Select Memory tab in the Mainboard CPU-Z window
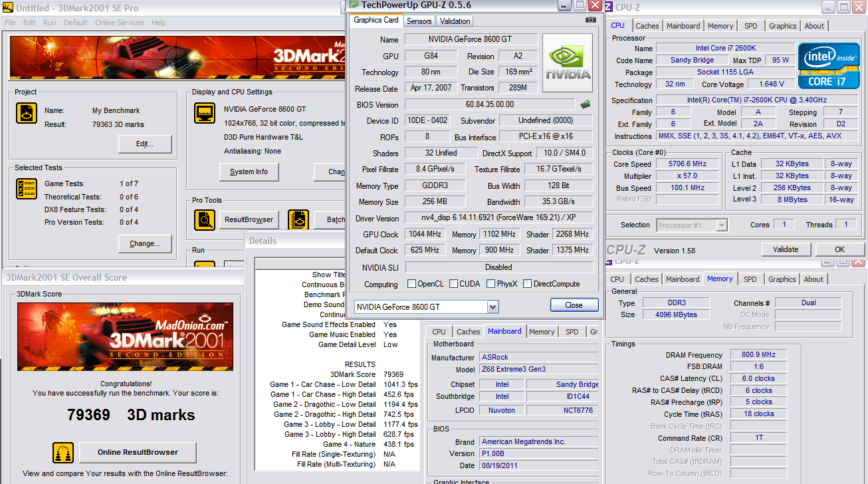This screenshot has width=868, height=484. [542, 332]
